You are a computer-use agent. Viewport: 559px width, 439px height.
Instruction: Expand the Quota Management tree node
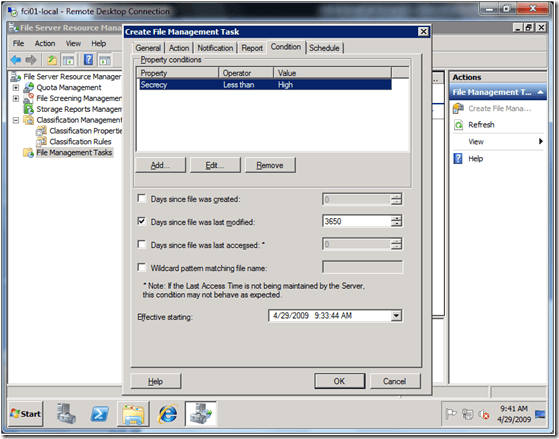(16, 87)
